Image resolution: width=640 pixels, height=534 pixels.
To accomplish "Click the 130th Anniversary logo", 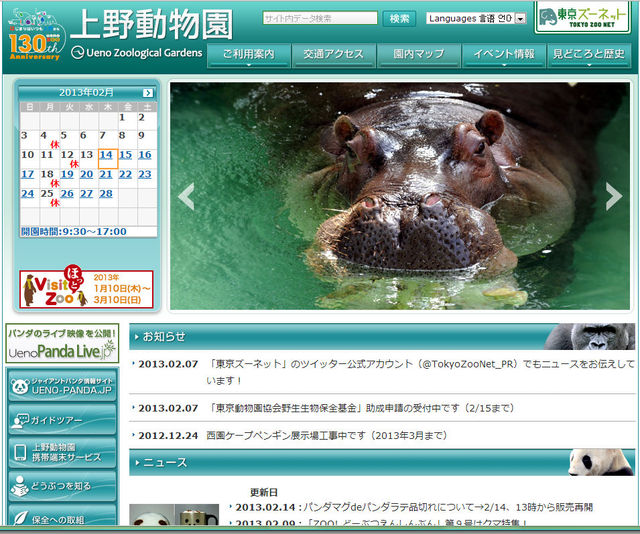I will coord(34,35).
